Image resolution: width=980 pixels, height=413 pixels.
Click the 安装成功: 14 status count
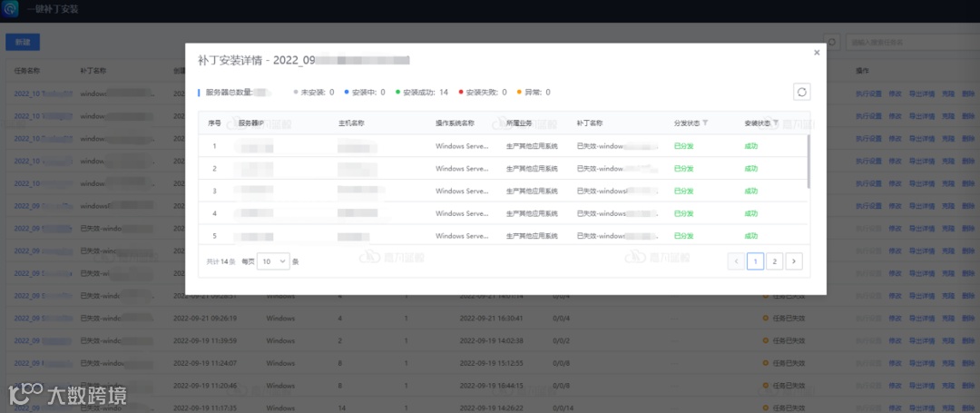tap(422, 92)
